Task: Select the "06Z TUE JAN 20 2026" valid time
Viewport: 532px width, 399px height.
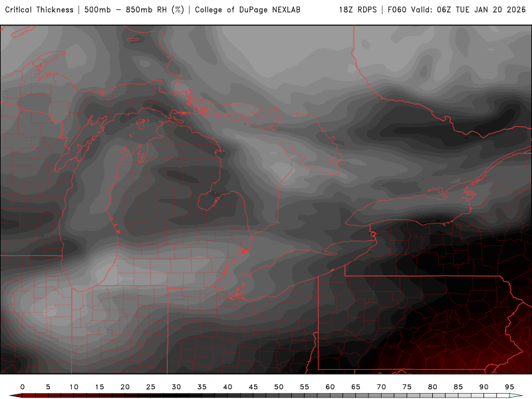Action: [481, 10]
